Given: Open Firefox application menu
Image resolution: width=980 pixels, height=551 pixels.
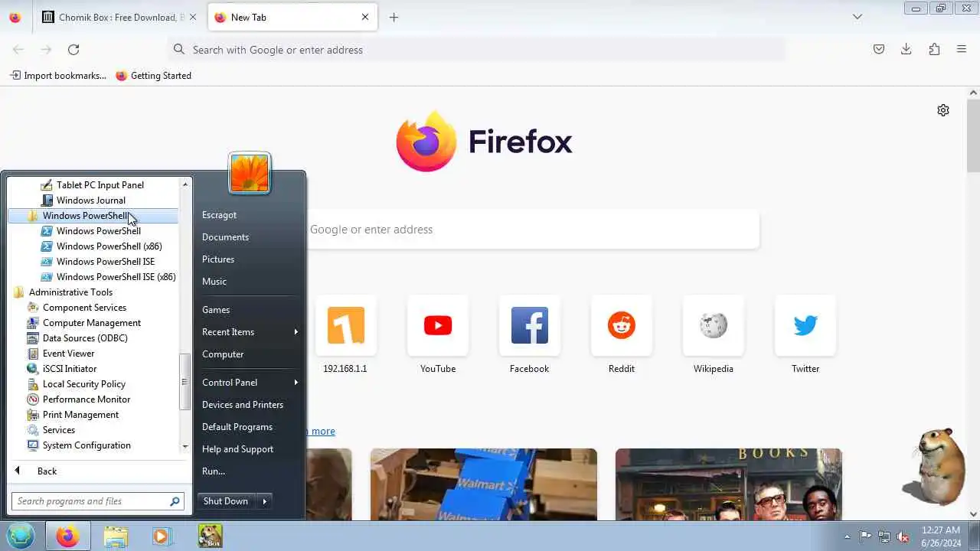Looking at the screenshot, I should pos(962,50).
